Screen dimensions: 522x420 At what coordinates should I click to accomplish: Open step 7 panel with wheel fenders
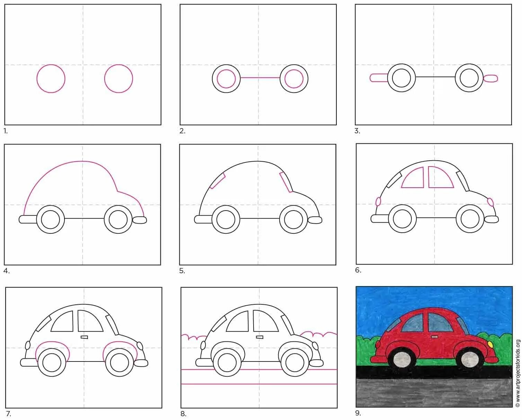[x=84, y=348]
